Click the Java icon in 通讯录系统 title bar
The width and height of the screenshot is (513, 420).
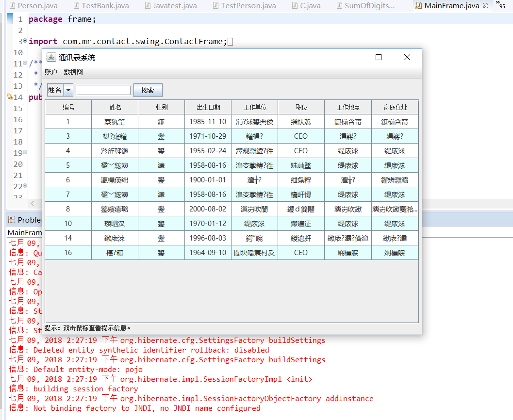click(x=51, y=57)
